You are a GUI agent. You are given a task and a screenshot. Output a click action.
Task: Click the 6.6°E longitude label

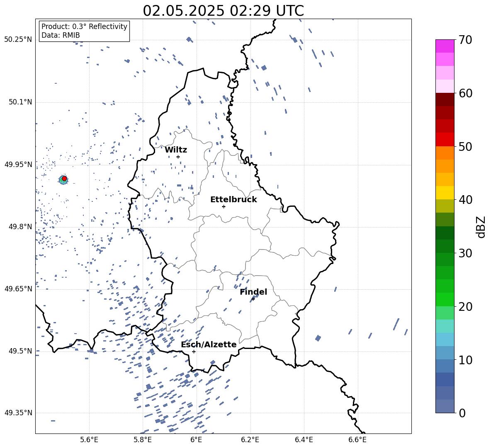coord(357,440)
